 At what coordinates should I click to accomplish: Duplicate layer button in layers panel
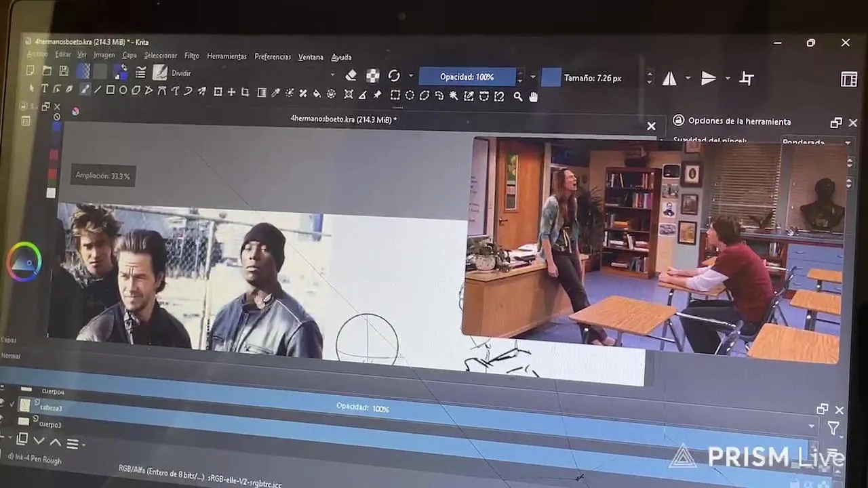coord(22,439)
